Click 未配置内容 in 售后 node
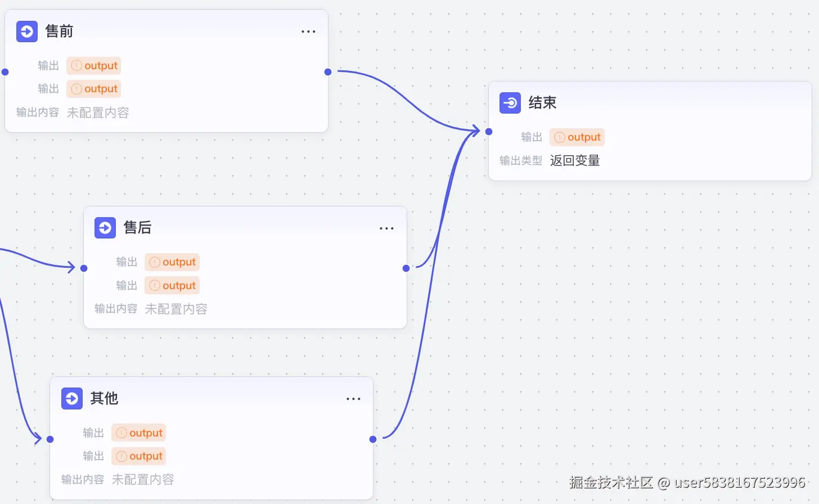This screenshot has height=504, width=819. pyautogui.click(x=176, y=309)
